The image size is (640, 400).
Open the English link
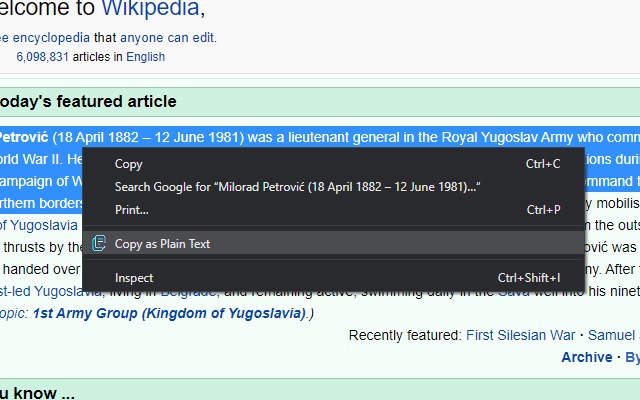click(145, 57)
